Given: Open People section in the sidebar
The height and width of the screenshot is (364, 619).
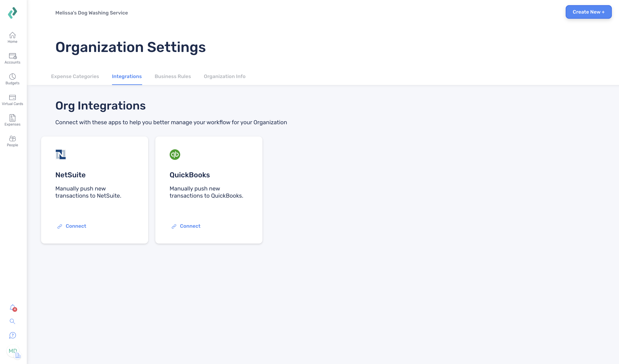Looking at the screenshot, I should point(12,141).
